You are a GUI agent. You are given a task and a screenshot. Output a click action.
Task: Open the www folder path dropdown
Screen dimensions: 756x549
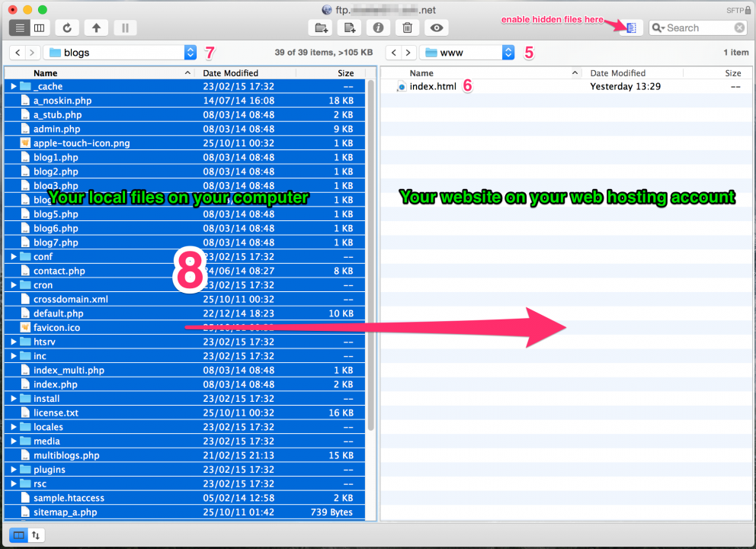pos(467,53)
